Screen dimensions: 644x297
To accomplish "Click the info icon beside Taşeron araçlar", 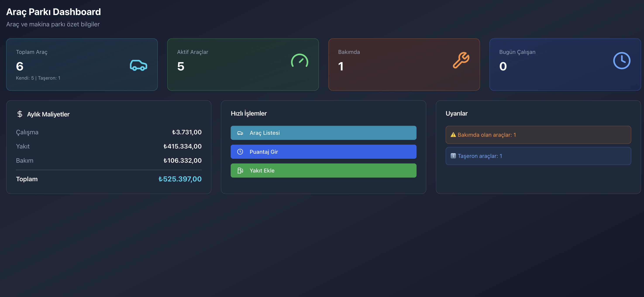I will [x=453, y=156].
